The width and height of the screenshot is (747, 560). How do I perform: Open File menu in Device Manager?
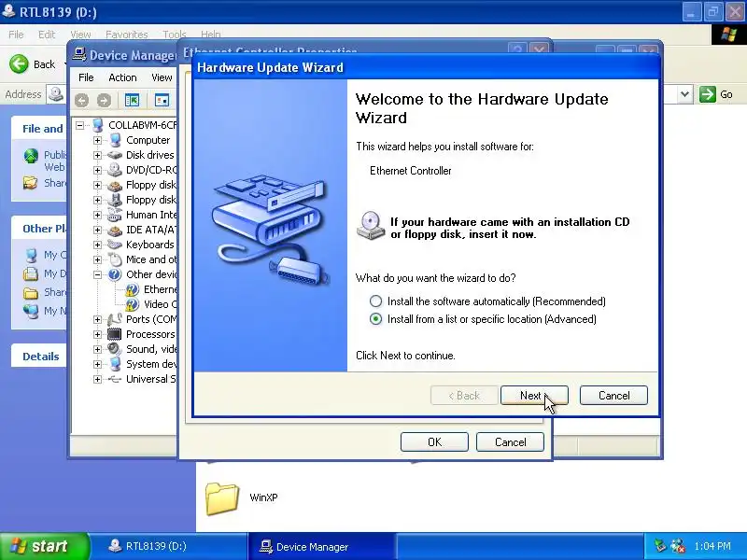click(x=86, y=77)
